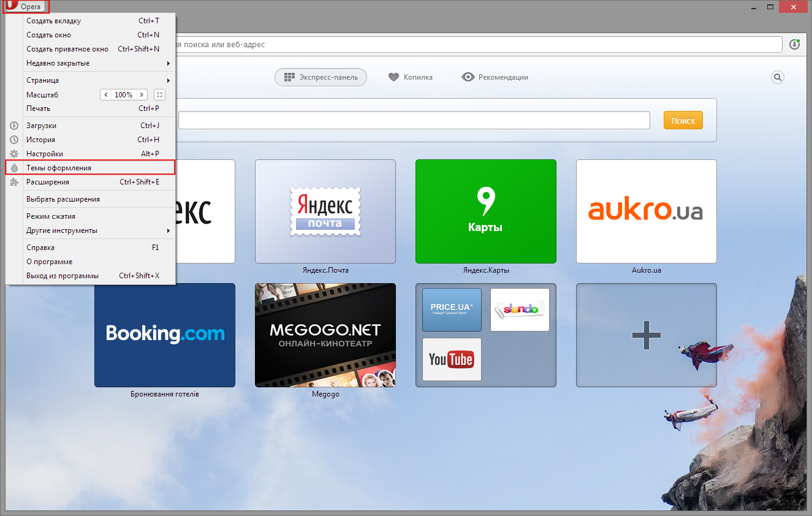The image size is (812, 516).
Task: Click the settings gear icon in menu
Action: tap(14, 154)
